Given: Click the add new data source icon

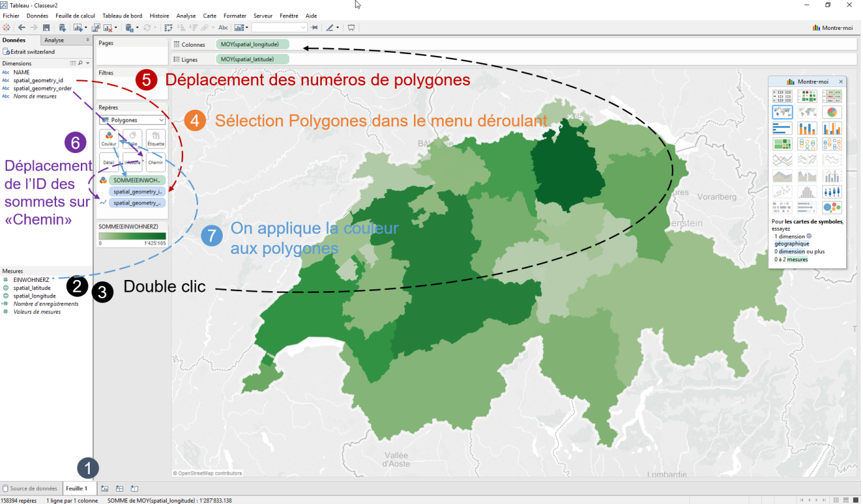Looking at the screenshot, I should [x=62, y=27].
